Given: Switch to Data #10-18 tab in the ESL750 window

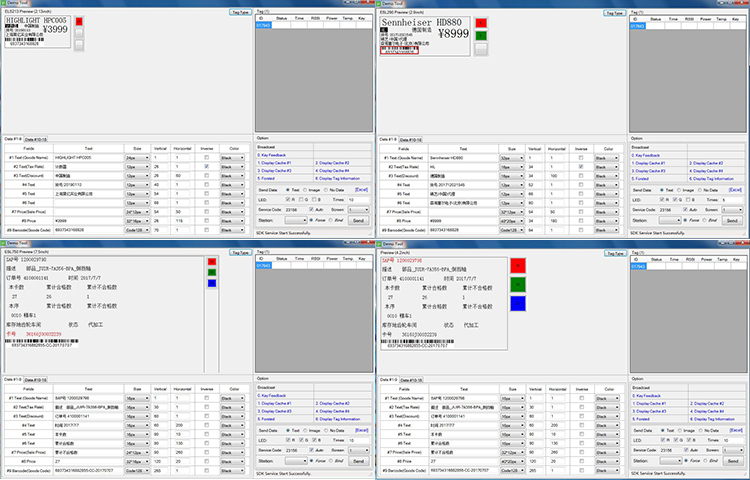Looking at the screenshot, I should (x=35, y=380).
